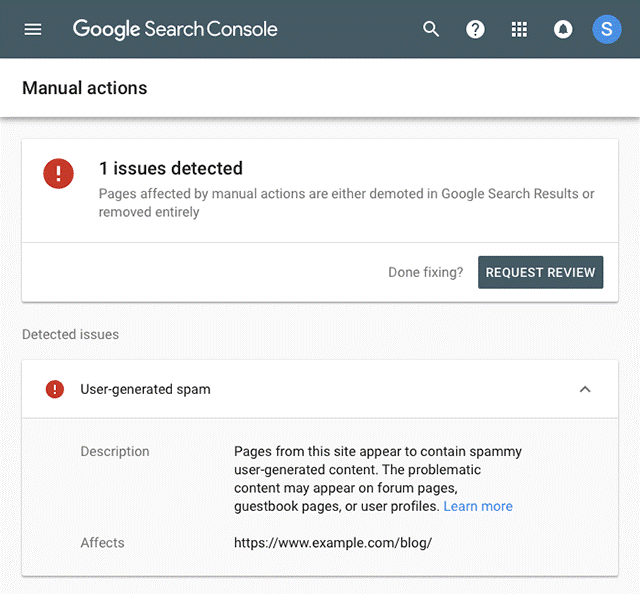The image size is (640, 594).
Task: Click the affected URL example.com/blog
Action: point(332,543)
